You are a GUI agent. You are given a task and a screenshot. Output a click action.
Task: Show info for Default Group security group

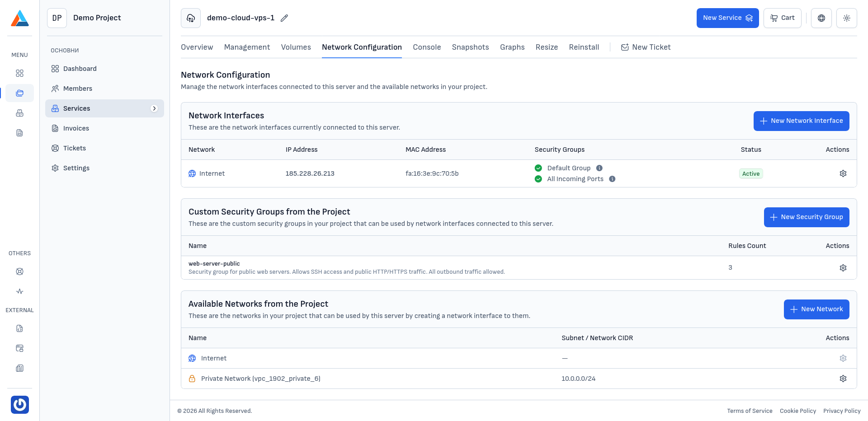point(599,168)
